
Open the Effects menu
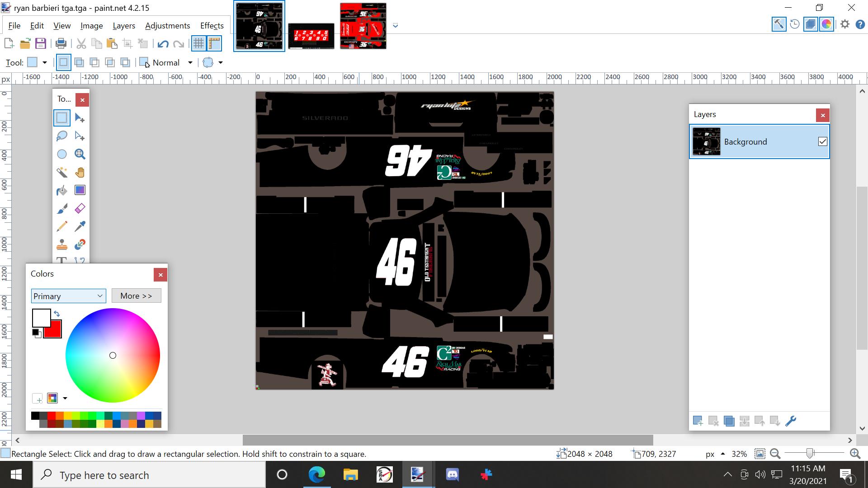pyautogui.click(x=211, y=26)
